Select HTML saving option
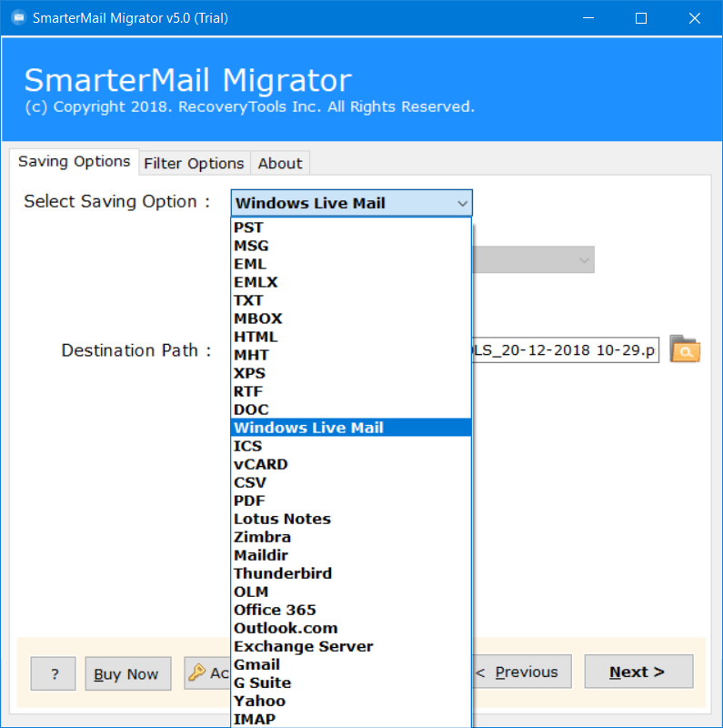The height and width of the screenshot is (728, 723). 351,337
